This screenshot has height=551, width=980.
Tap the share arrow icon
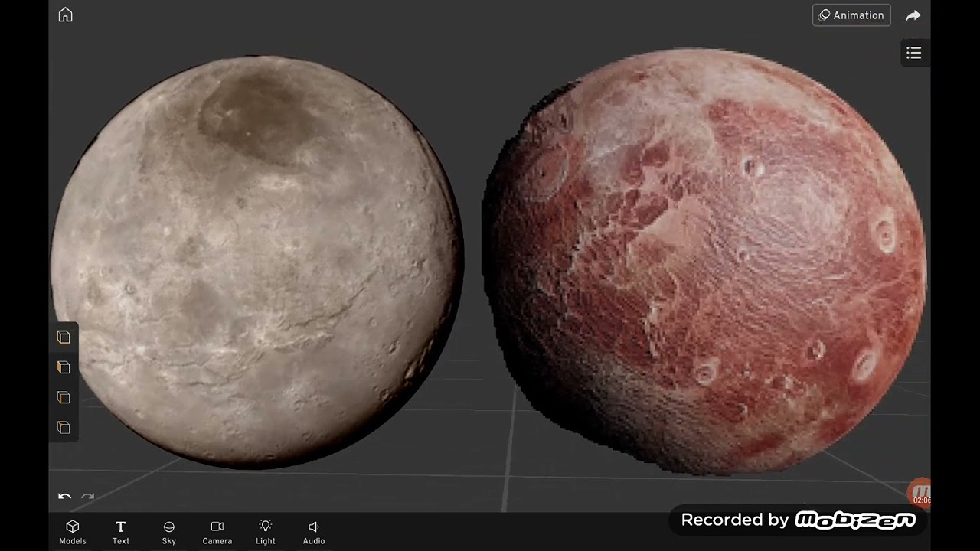point(913,15)
